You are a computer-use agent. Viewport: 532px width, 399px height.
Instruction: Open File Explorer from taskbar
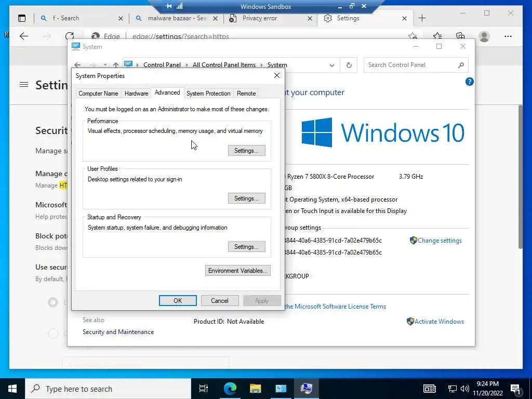(256, 389)
